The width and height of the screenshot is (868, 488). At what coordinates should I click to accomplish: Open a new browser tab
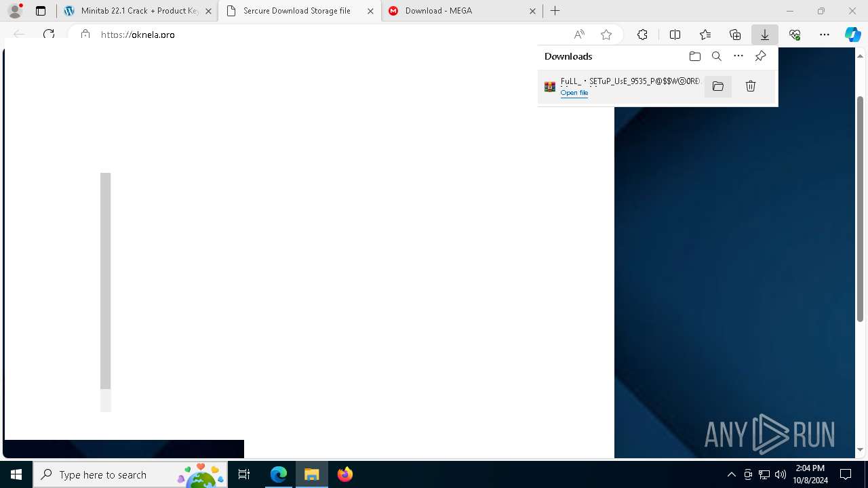[555, 11]
